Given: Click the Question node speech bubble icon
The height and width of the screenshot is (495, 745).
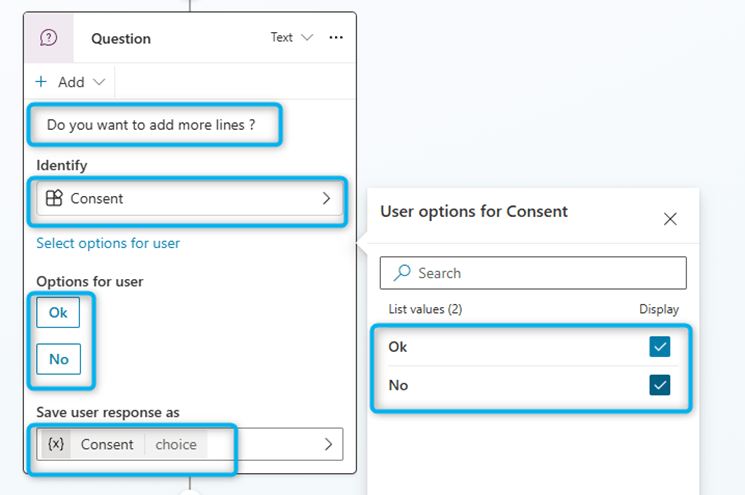Looking at the screenshot, I should [48, 38].
